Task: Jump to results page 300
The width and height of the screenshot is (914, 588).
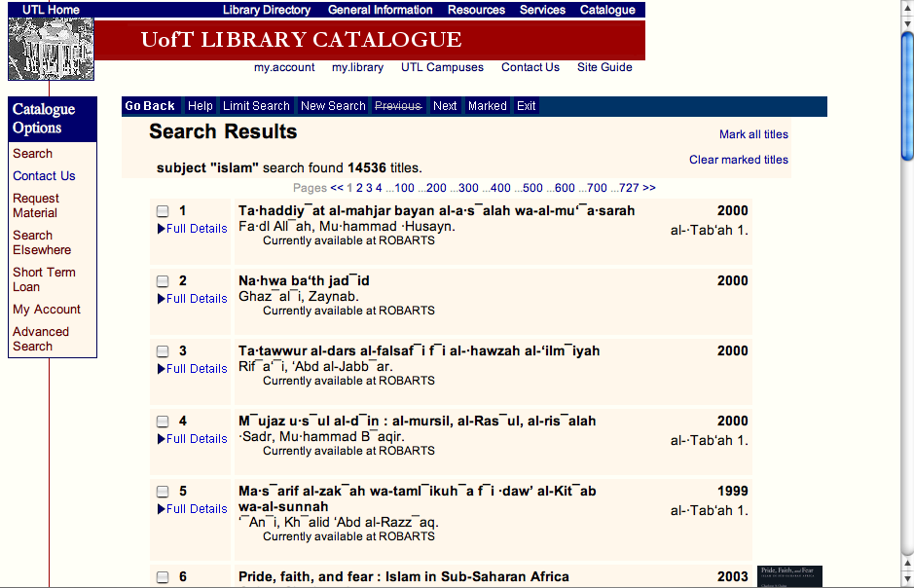Action: point(468,188)
